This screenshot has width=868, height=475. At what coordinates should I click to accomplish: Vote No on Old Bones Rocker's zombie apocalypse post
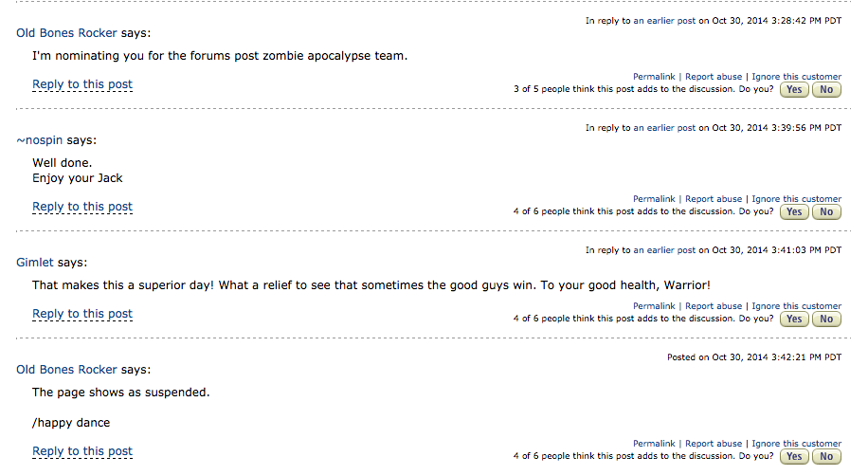pyautogui.click(x=826, y=90)
